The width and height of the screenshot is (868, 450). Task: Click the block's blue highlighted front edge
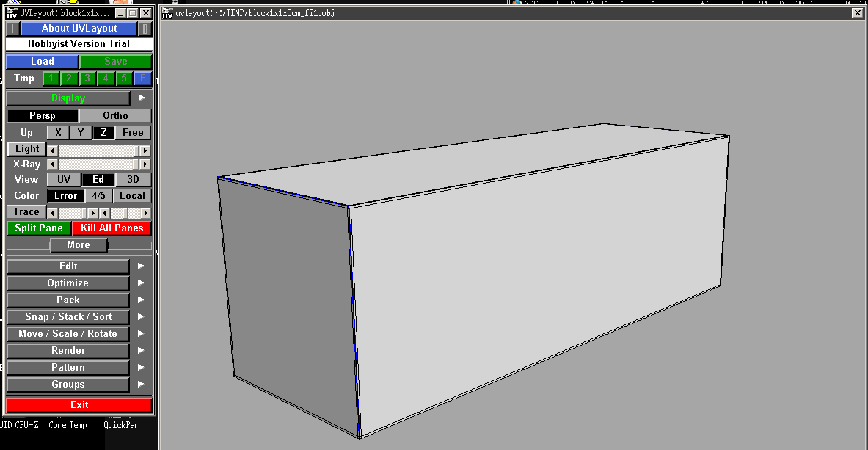click(x=354, y=322)
